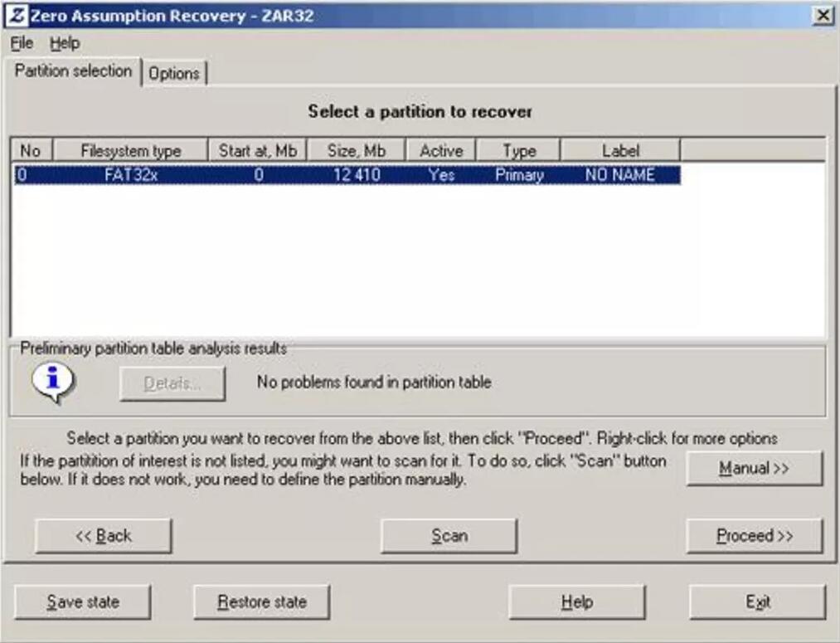Sort partitions by Size, Mb header
This screenshot has height=643, width=840.
point(357,151)
